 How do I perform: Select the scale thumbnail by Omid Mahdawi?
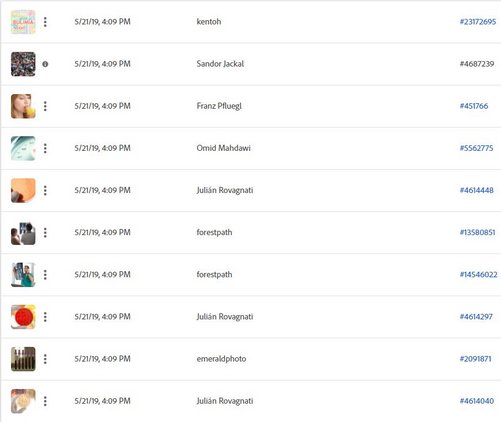click(23, 148)
